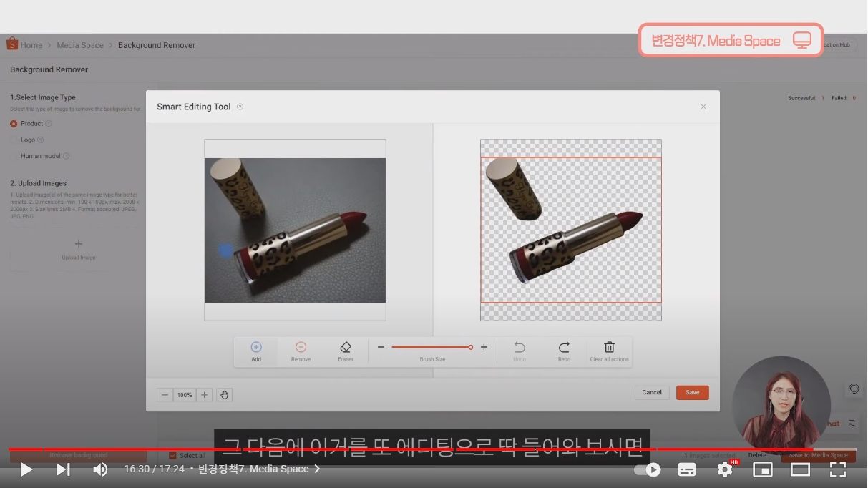Viewport: 868px width, 488px height.
Task: Toggle subtitles/closed captions
Action: pos(687,469)
